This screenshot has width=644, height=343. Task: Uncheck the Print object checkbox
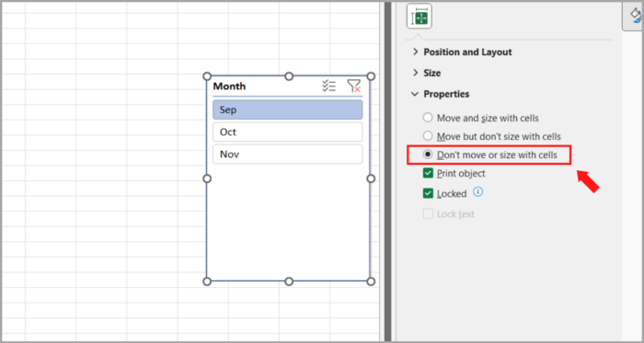[428, 173]
